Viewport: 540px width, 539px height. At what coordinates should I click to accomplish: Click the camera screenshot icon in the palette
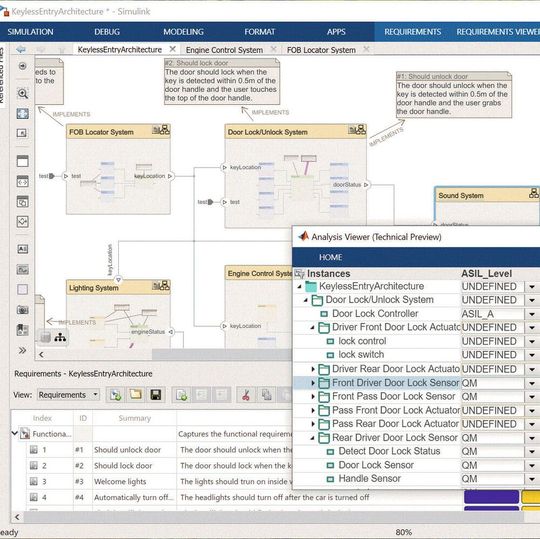pyautogui.click(x=23, y=310)
